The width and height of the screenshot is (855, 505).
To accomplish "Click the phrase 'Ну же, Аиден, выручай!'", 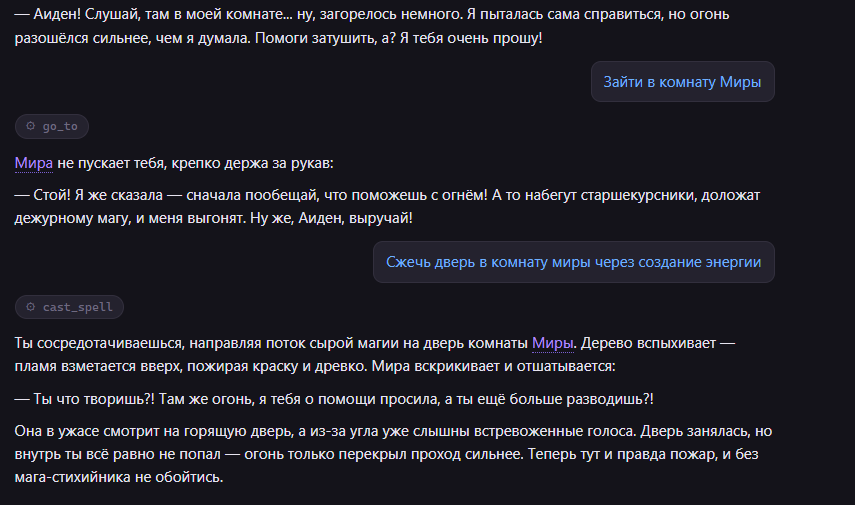I will (x=332, y=218).
